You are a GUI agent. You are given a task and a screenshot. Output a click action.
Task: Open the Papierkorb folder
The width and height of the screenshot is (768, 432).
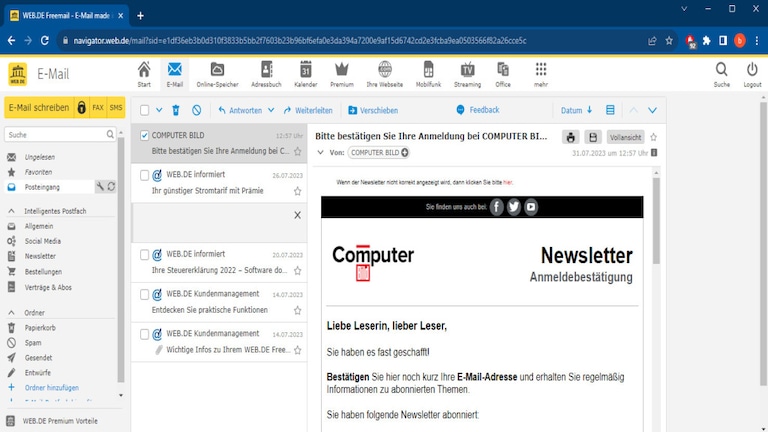point(40,327)
